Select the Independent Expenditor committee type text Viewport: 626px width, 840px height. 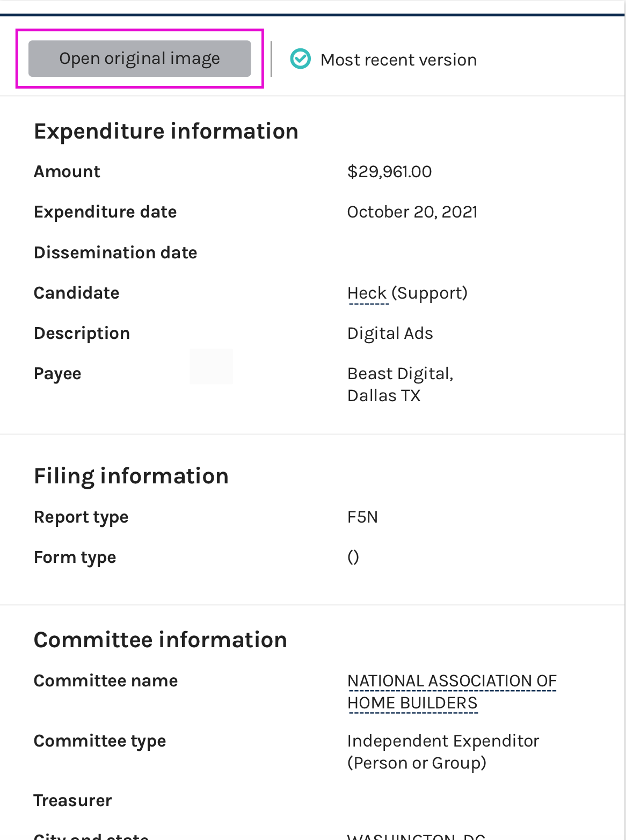443,752
